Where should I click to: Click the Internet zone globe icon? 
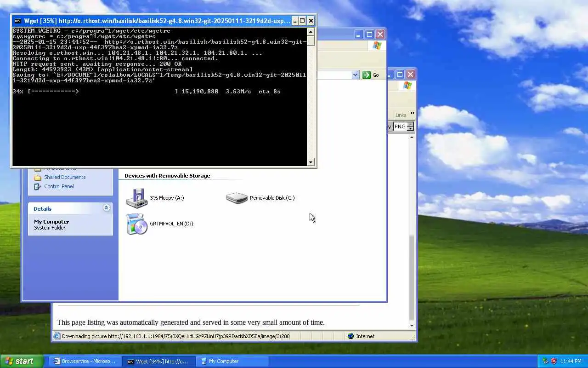(351, 336)
